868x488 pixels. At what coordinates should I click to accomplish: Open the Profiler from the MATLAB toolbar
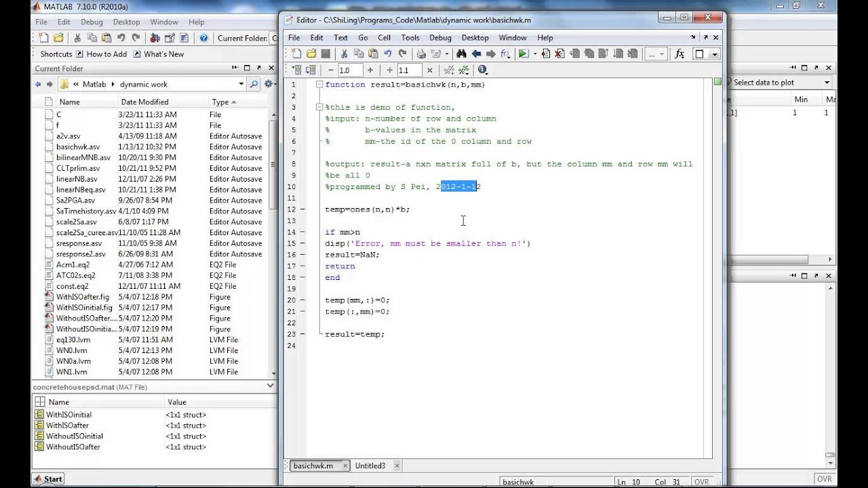click(184, 38)
